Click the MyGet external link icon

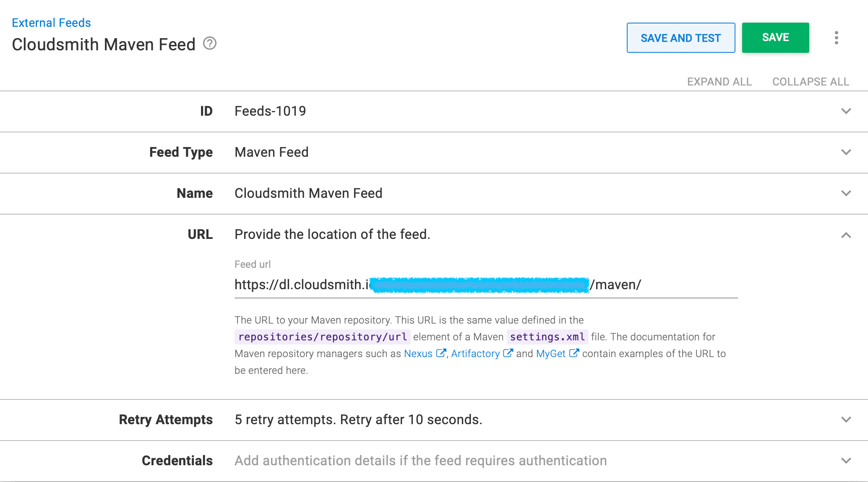(x=574, y=353)
